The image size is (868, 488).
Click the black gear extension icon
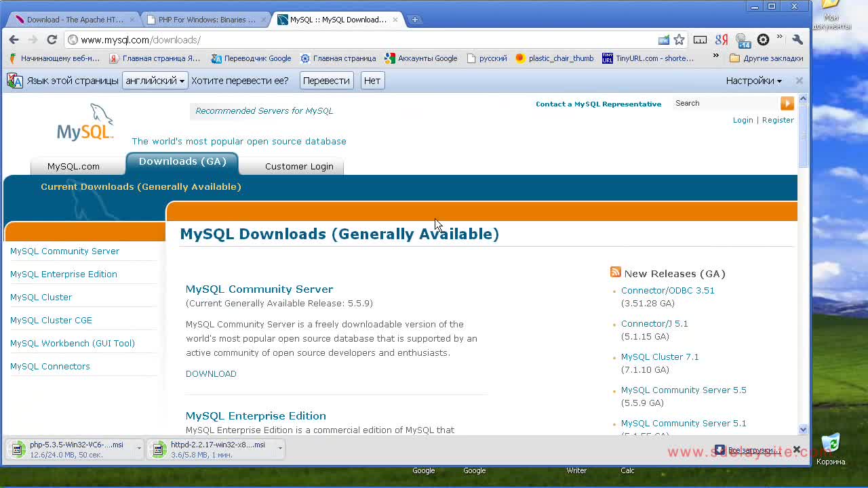pos(763,40)
